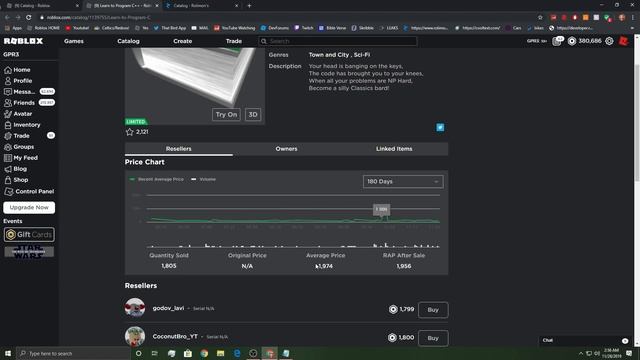Screen dimensions: 640x360
Task: Open godov_lavi reseller profile link
Action: [168, 308]
